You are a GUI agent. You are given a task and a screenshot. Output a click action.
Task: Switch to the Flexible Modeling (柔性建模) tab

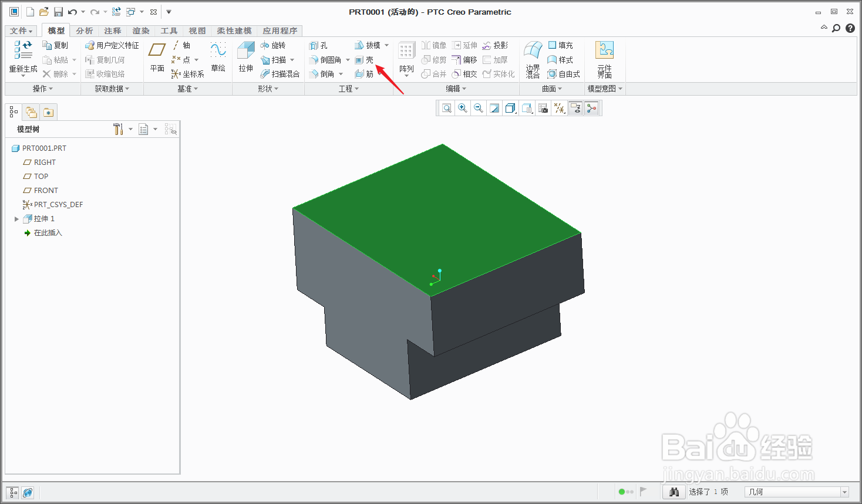[x=234, y=31]
